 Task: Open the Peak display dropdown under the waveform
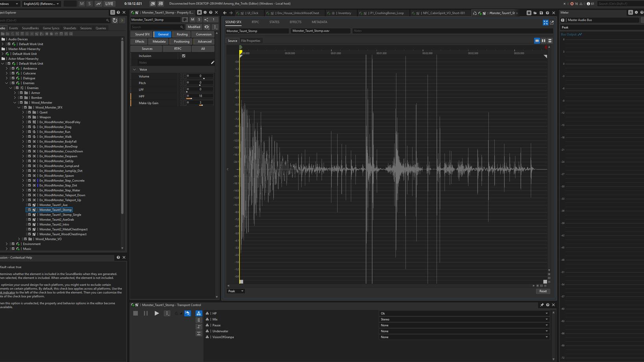pos(235,291)
